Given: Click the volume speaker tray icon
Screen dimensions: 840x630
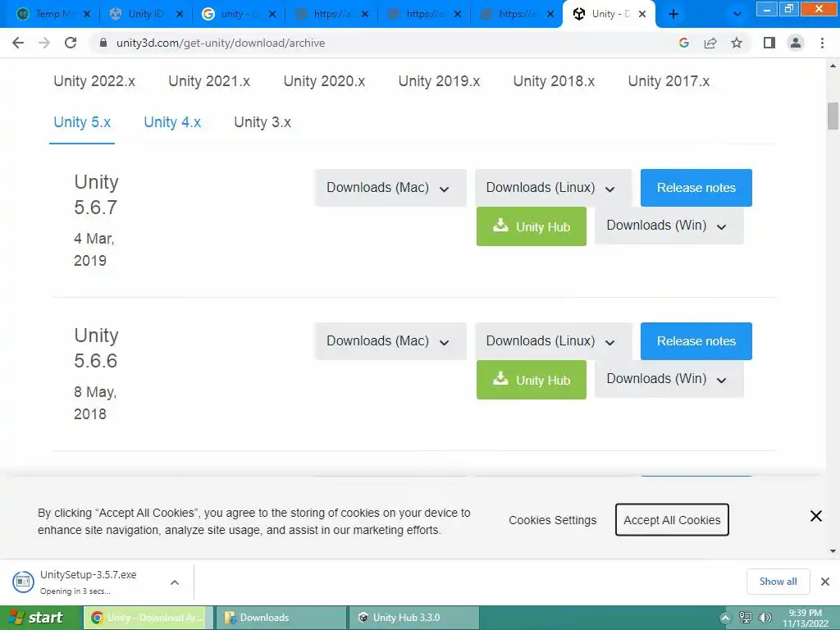Looking at the screenshot, I should [765, 618].
